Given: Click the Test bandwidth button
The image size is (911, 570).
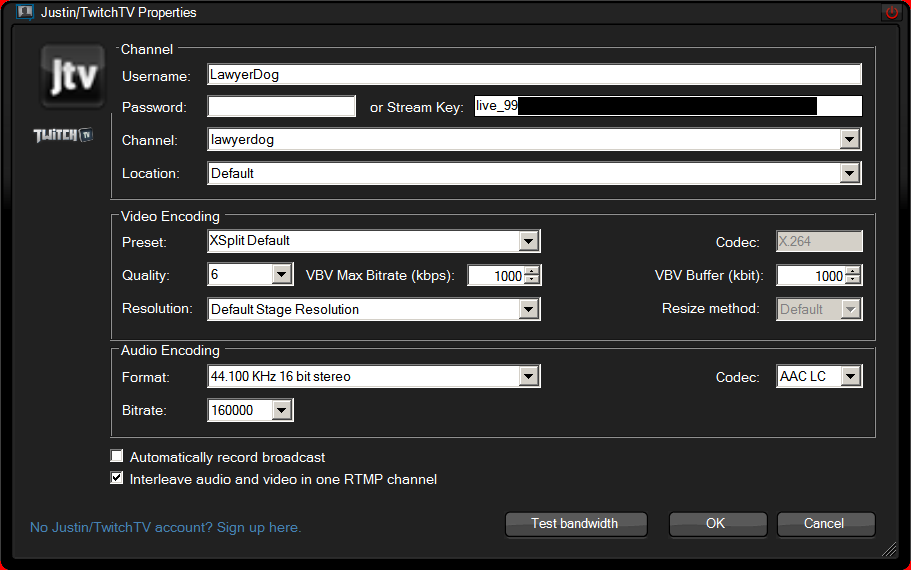Looking at the screenshot, I should pyautogui.click(x=575, y=524).
